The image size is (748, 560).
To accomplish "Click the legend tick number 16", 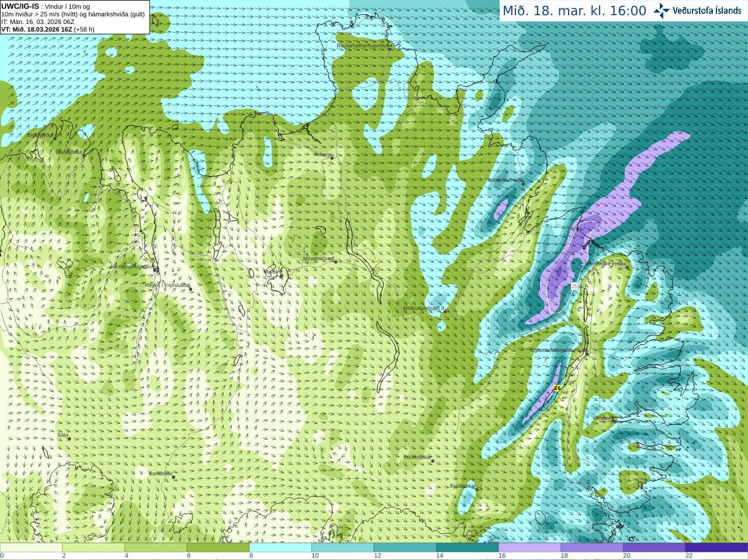I will point(502,556).
